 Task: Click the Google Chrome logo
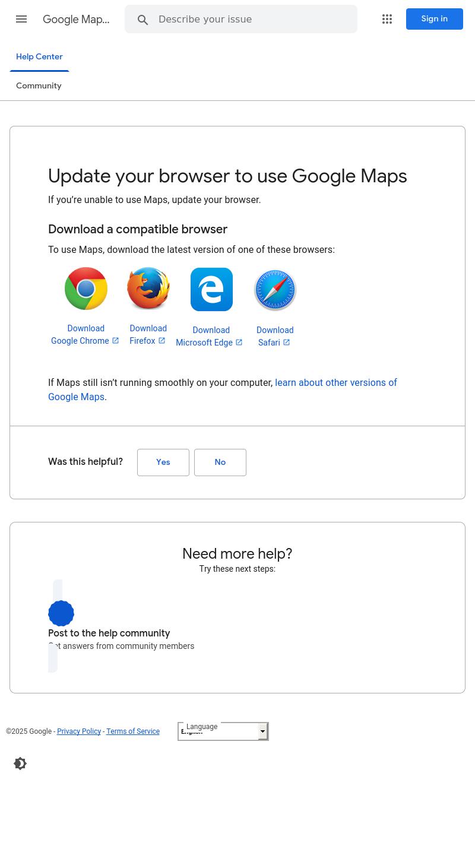click(x=86, y=289)
